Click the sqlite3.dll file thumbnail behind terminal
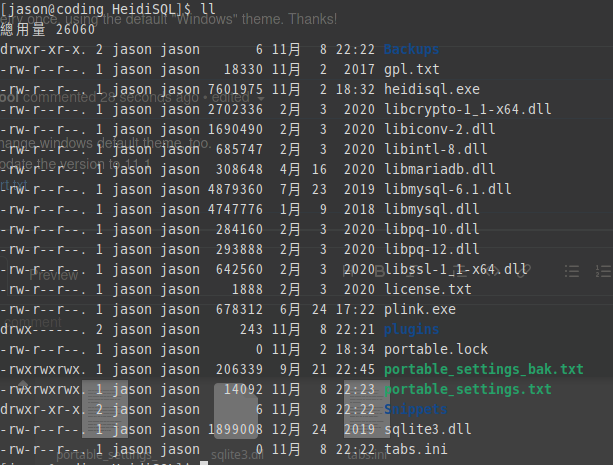The height and width of the screenshot is (465, 613). [236, 412]
